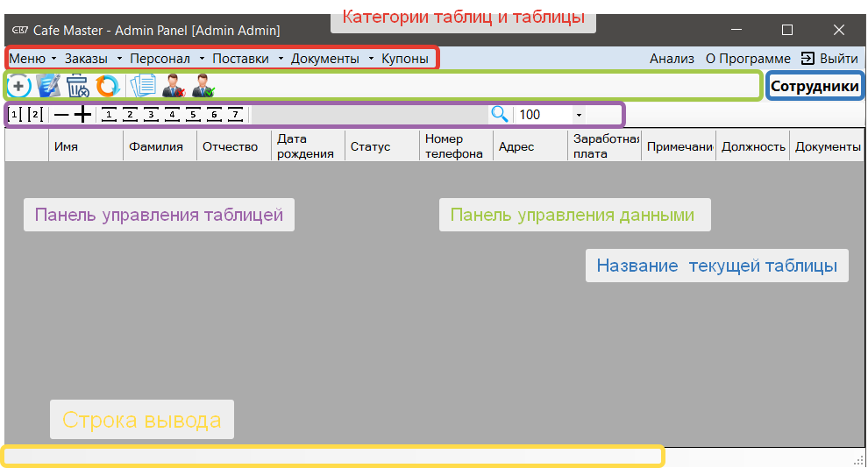Image resolution: width=868 pixels, height=468 pixels.
Task: Open the О Программе menu item
Action: (748, 59)
